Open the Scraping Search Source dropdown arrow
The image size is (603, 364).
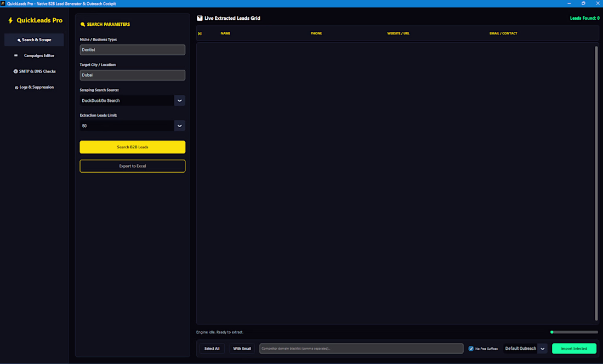(180, 100)
